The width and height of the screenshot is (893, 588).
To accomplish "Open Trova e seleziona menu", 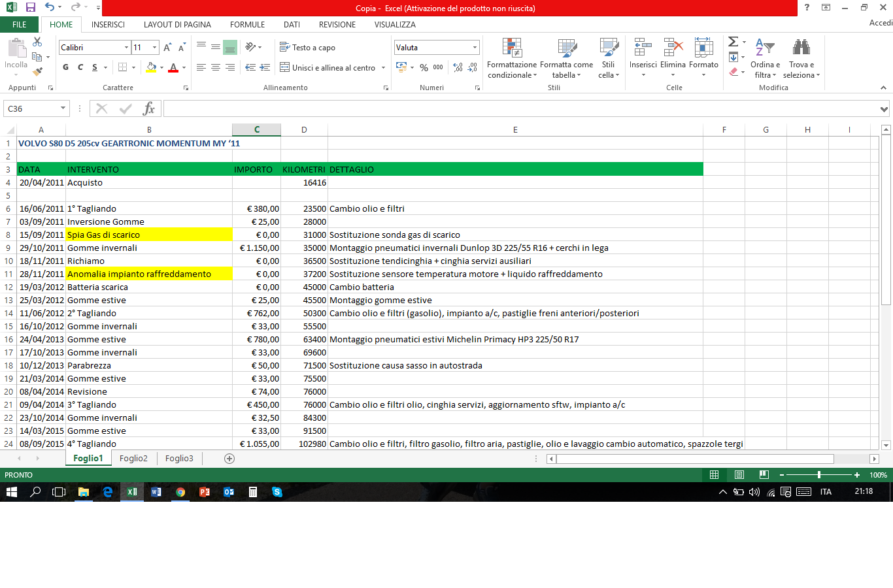I will pos(801,59).
